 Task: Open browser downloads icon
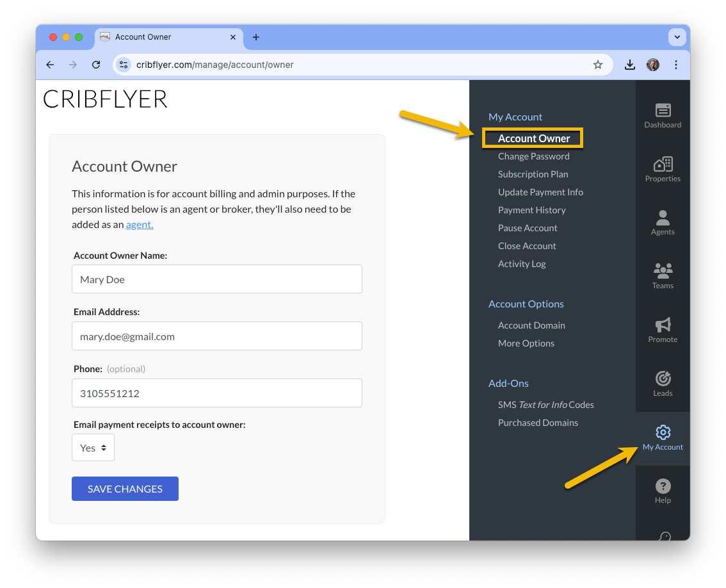(x=629, y=65)
